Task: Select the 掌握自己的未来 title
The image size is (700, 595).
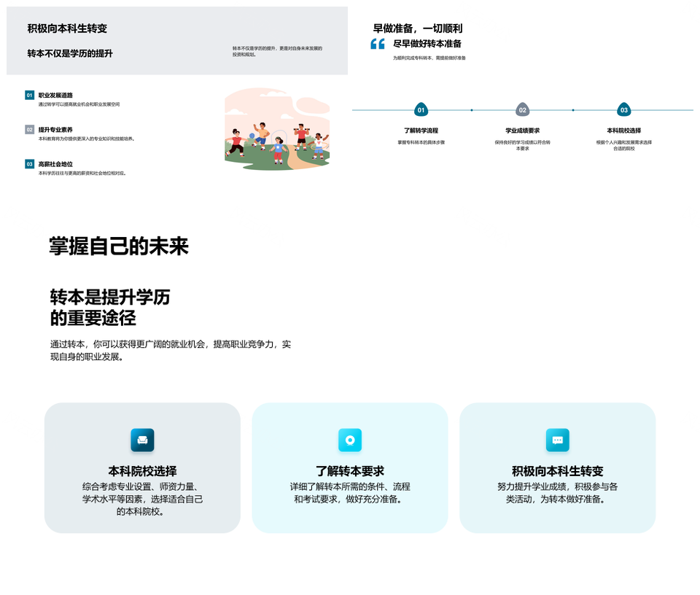Action: (x=120, y=246)
